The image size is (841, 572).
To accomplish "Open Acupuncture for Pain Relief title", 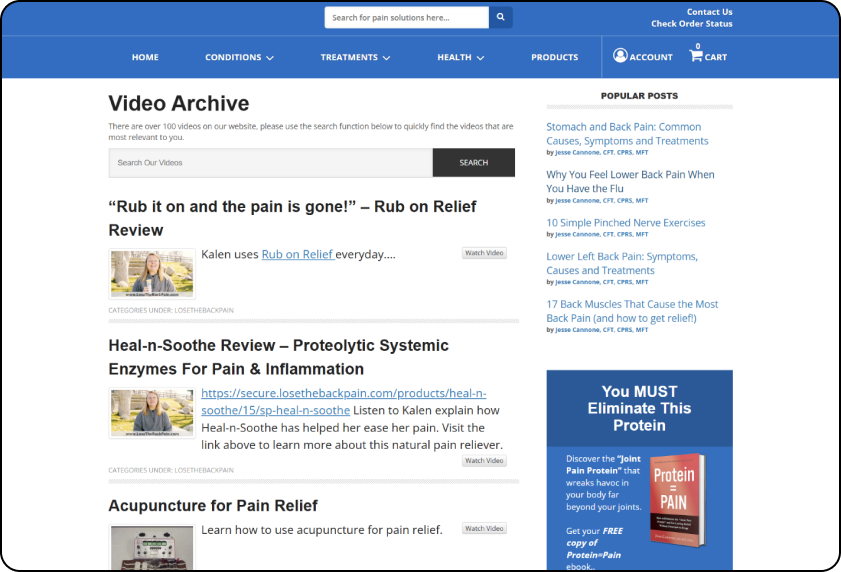I will click(213, 505).
